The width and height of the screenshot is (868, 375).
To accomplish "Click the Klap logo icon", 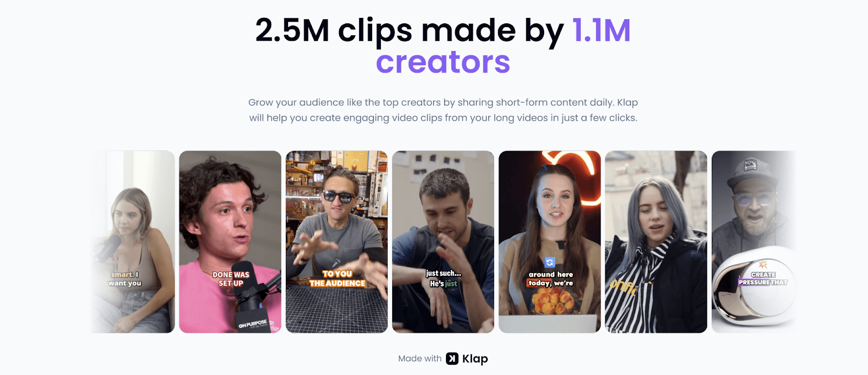I will click(x=452, y=359).
